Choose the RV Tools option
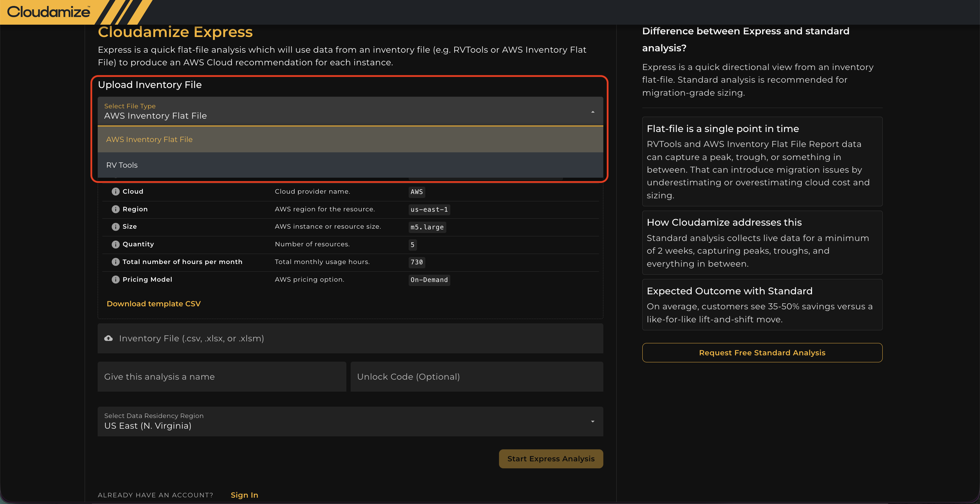 click(350, 165)
